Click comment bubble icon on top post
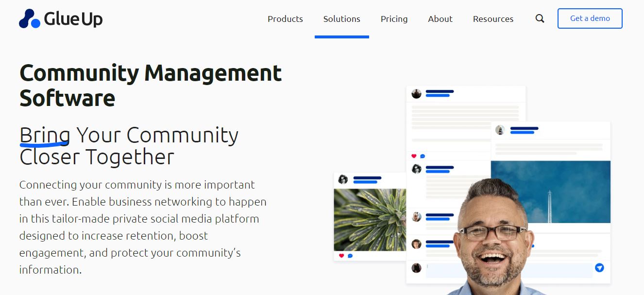The height and width of the screenshot is (295, 644). pyautogui.click(x=423, y=156)
